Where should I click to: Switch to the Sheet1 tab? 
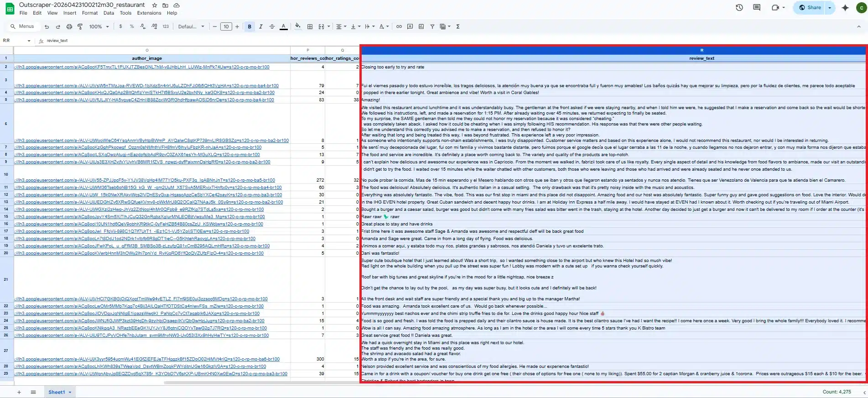click(57, 392)
